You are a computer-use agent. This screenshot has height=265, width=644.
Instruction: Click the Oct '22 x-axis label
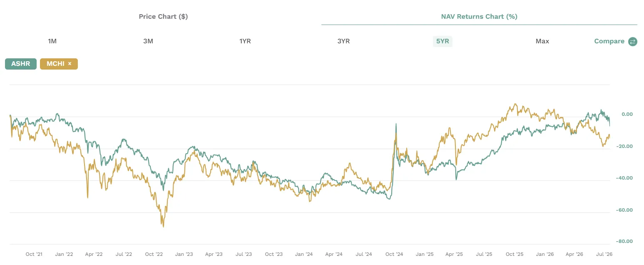click(154, 254)
